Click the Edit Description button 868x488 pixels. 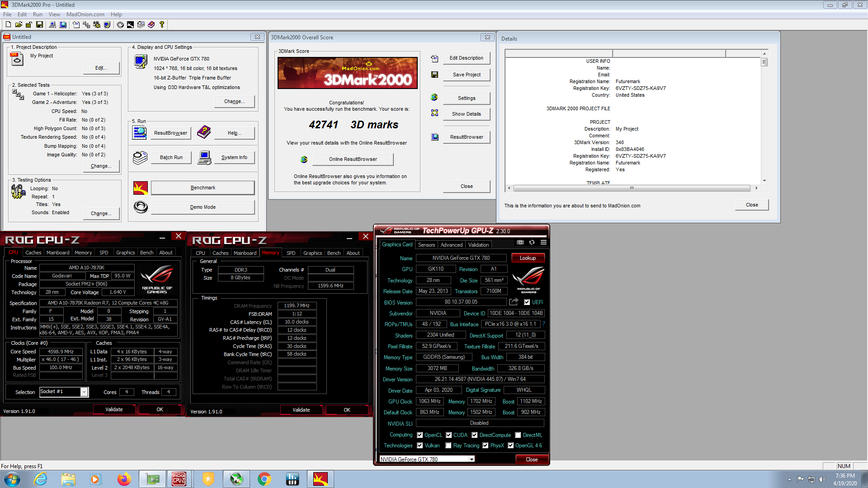(x=467, y=58)
